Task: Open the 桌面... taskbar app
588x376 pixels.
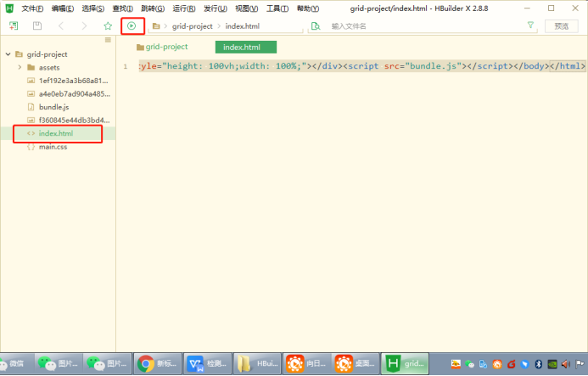Action: [356, 363]
